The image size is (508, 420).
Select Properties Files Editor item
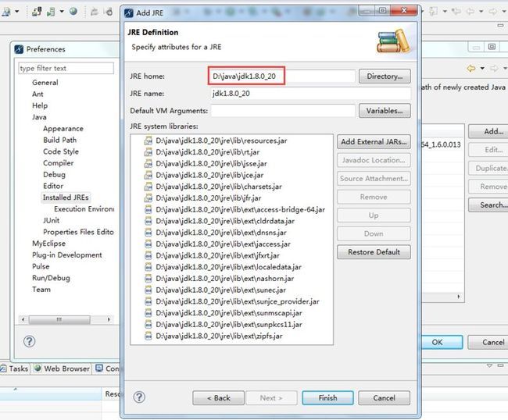pyautogui.click(x=78, y=232)
